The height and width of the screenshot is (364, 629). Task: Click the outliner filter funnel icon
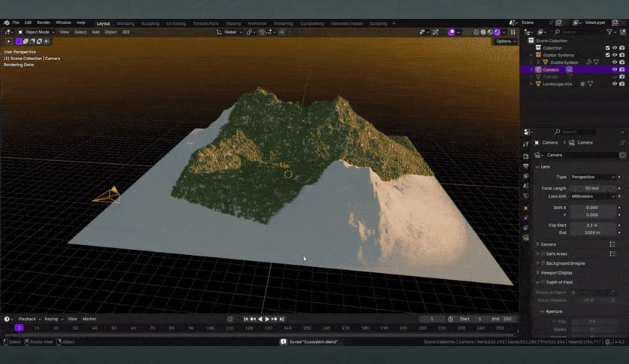point(609,32)
